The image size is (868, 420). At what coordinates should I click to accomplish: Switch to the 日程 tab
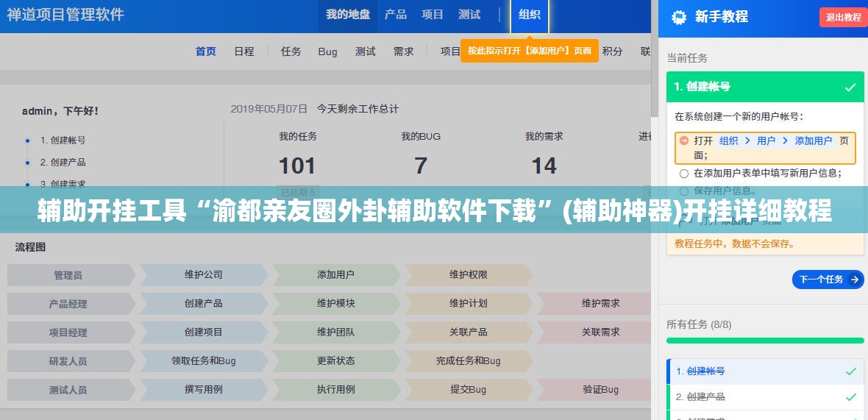tap(244, 51)
